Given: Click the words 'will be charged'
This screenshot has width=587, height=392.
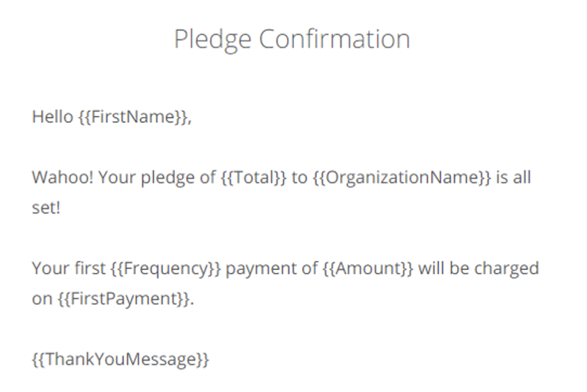Looking at the screenshot, I should (x=479, y=269).
